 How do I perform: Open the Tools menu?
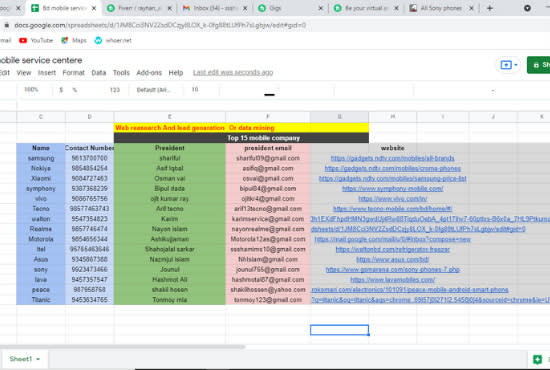point(121,73)
